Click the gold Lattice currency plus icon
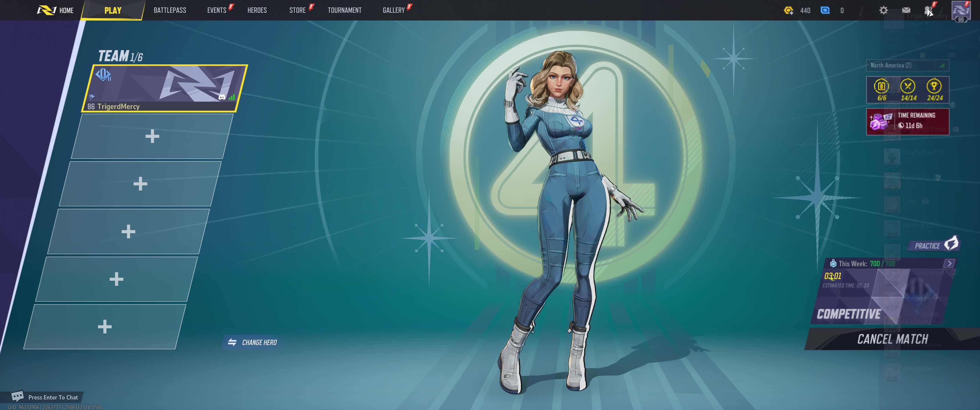 coord(789,10)
